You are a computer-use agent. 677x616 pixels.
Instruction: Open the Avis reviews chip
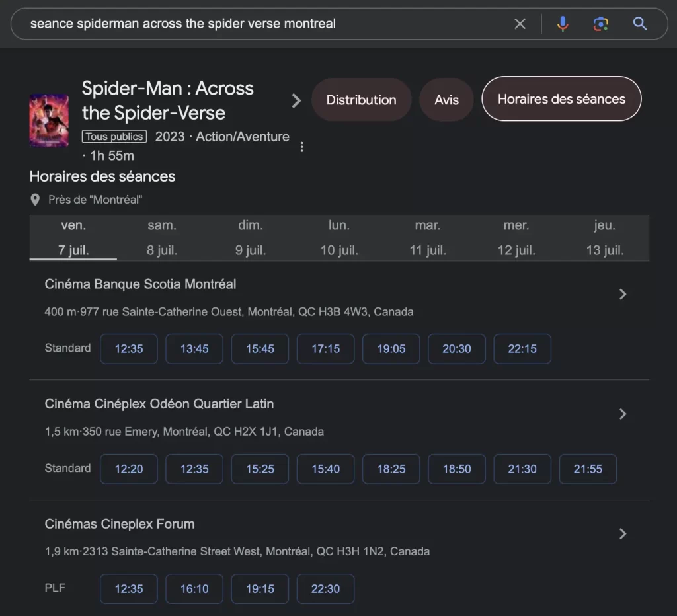pos(446,100)
